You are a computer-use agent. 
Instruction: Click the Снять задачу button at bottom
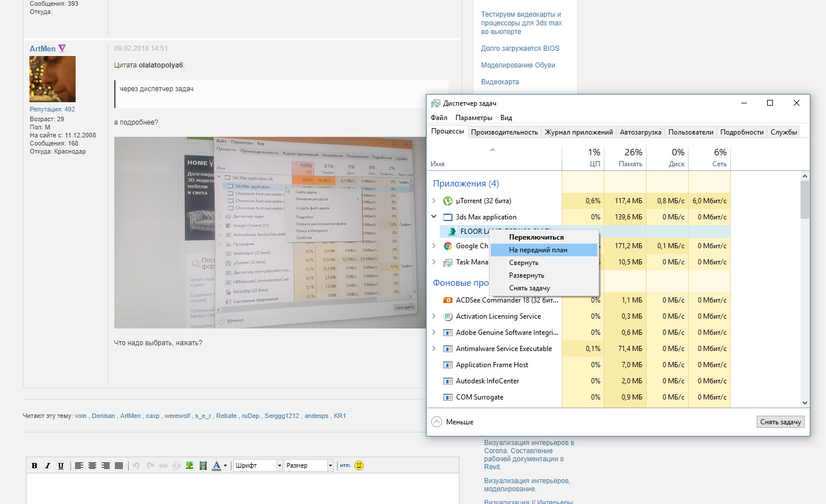click(x=780, y=422)
